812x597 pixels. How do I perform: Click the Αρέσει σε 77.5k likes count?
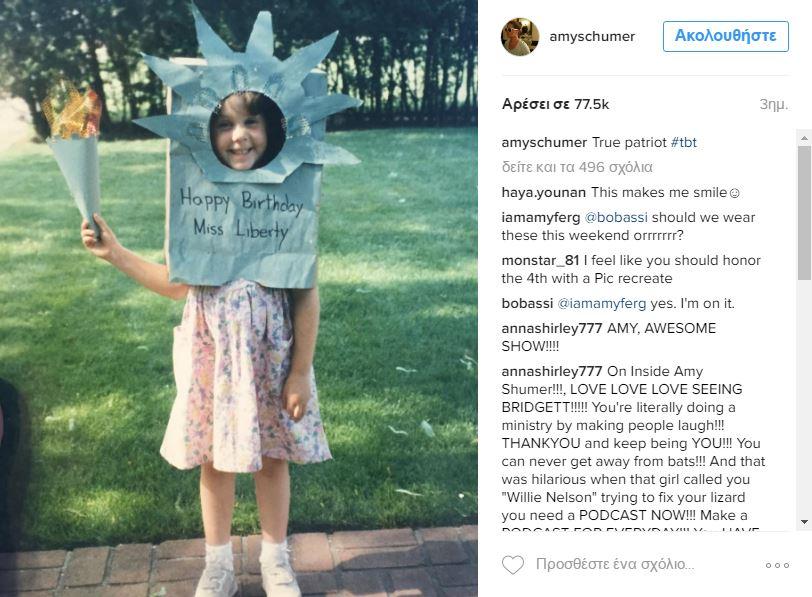pyautogui.click(x=555, y=104)
